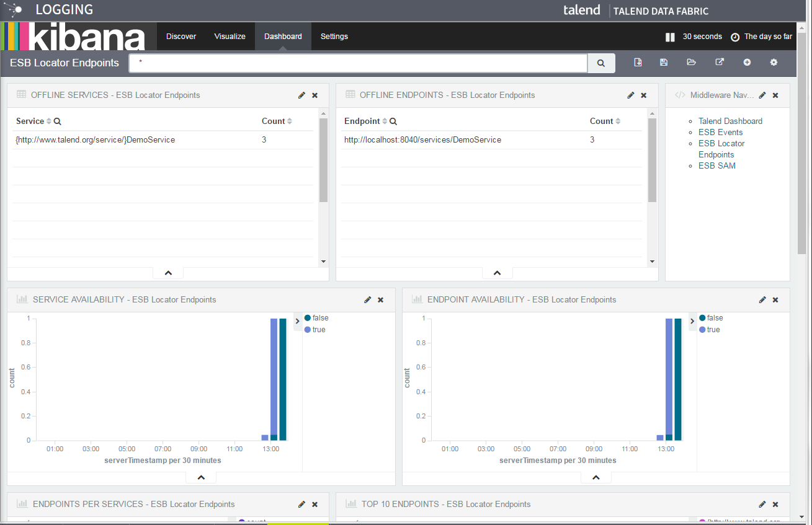812x525 pixels.
Task: Toggle the 'false' series in Service Availability legend
Action: coord(320,318)
